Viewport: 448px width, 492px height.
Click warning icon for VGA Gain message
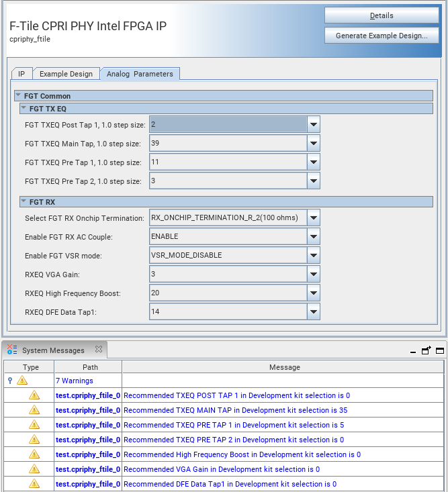34,469
